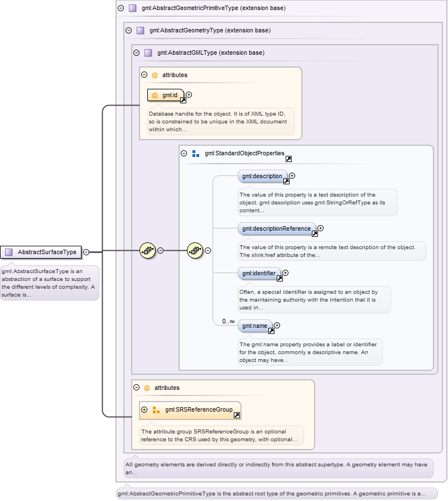Collapse the gml:StandardObjectProperties group
The width and height of the screenshot is (448, 501).
click(184, 153)
